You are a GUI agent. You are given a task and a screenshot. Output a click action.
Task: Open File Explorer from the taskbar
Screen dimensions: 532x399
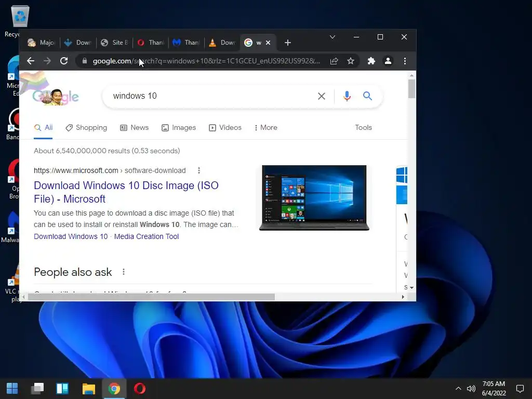click(x=88, y=389)
